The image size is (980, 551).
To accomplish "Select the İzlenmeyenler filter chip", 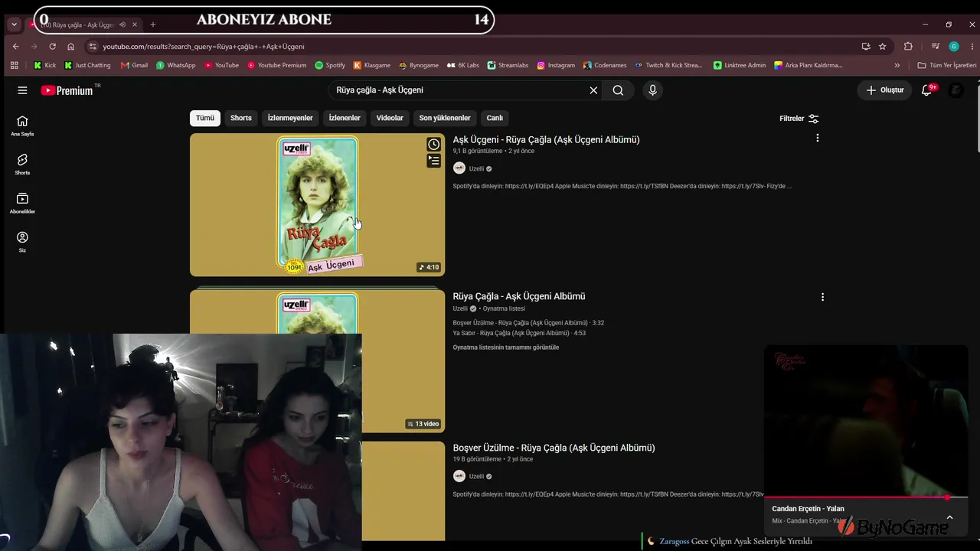I will pyautogui.click(x=290, y=118).
